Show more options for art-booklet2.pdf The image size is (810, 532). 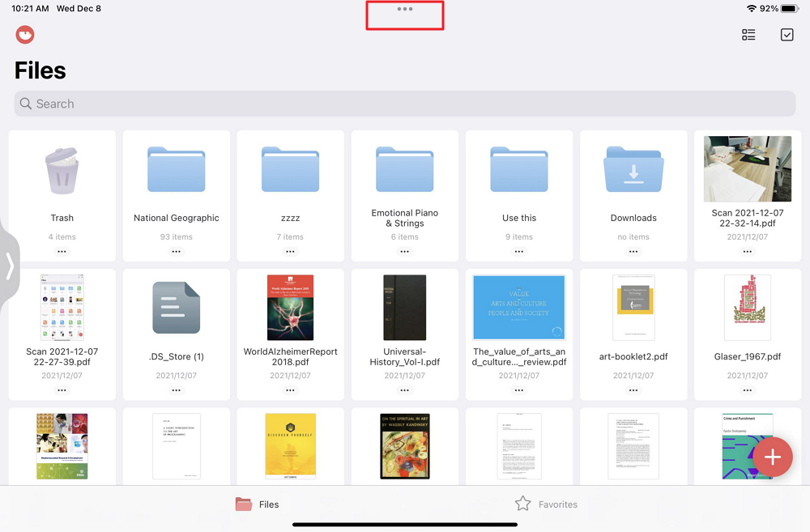633,390
